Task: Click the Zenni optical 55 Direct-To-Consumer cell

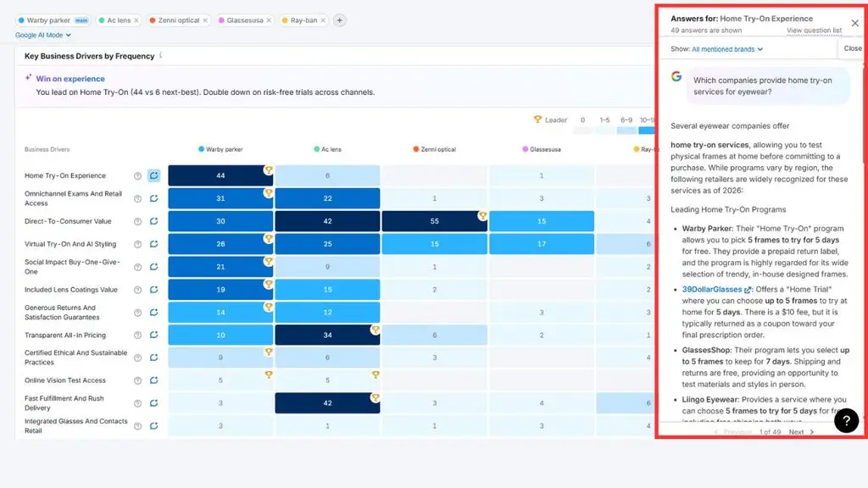Action: pyautogui.click(x=435, y=221)
